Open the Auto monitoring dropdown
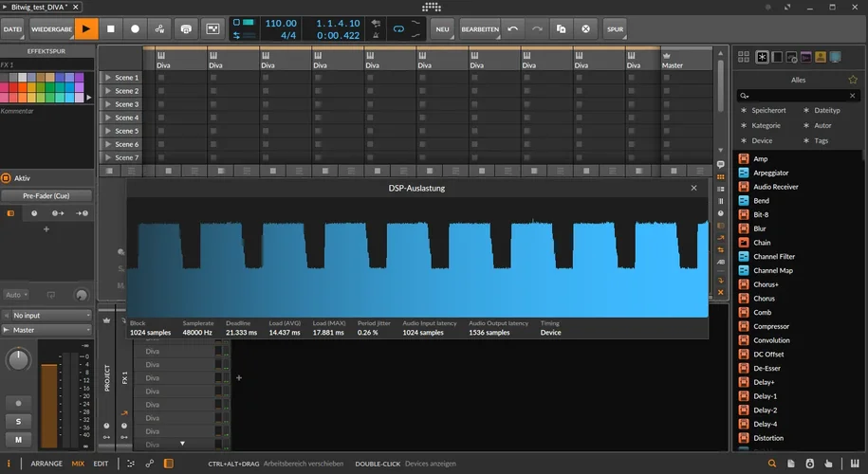This screenshot has height=474, width=868. [x=16, y=295]
